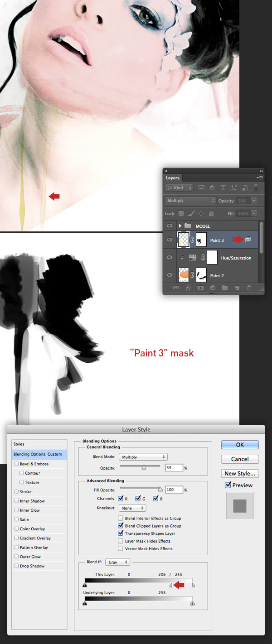This screenshot has width=272, height=644.
Task: Filter layers by pixel layers icon
Action: (x=201, y=187)
